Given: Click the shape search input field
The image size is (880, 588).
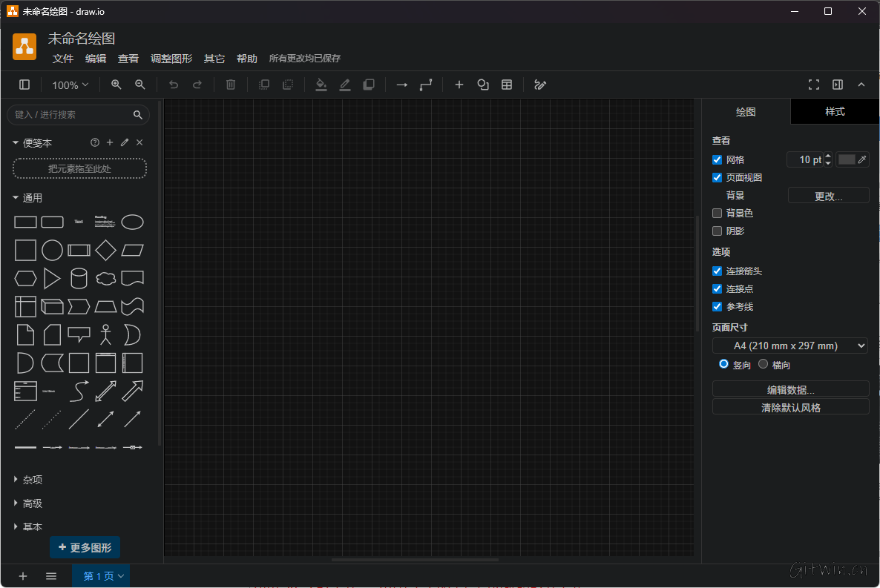Looking at the screenshot, I should click(x=78, y=114).
